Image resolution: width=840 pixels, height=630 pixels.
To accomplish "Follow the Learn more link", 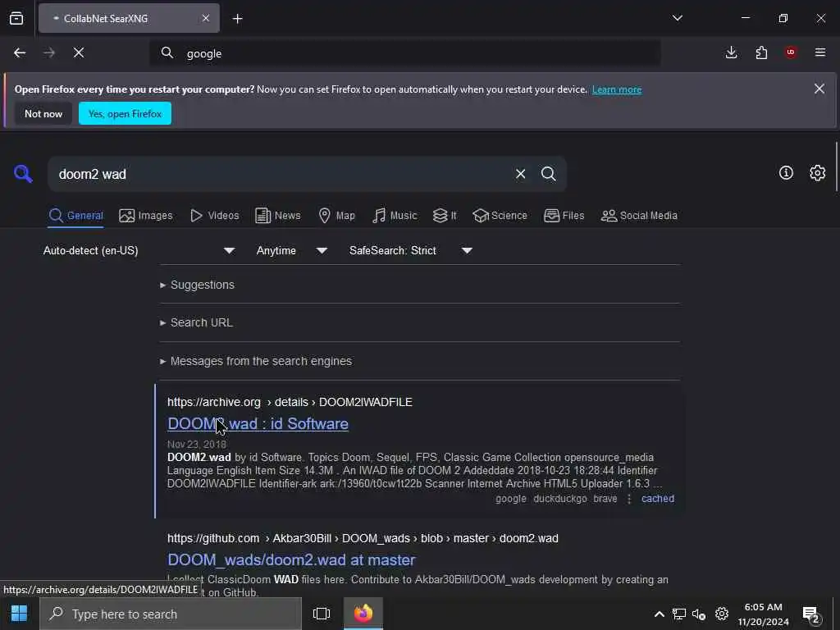I will [x=617, y=89].
